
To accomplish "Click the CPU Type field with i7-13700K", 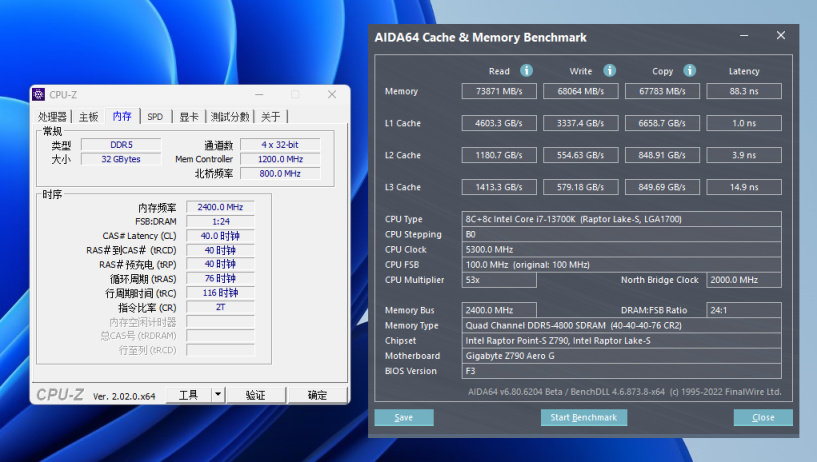I will click(621, 219).
